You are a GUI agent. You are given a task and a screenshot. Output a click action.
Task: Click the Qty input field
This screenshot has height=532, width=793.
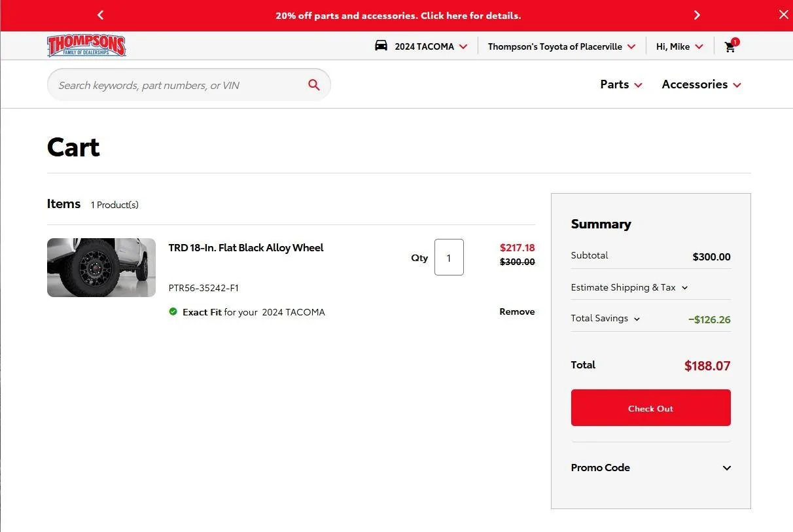click(x=449, y=257)
